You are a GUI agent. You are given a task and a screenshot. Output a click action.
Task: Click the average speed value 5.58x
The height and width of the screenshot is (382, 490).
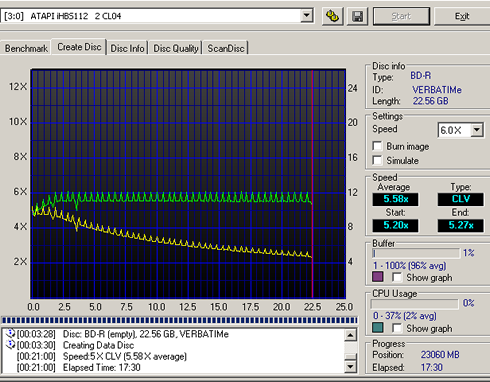tap(395, 199)
